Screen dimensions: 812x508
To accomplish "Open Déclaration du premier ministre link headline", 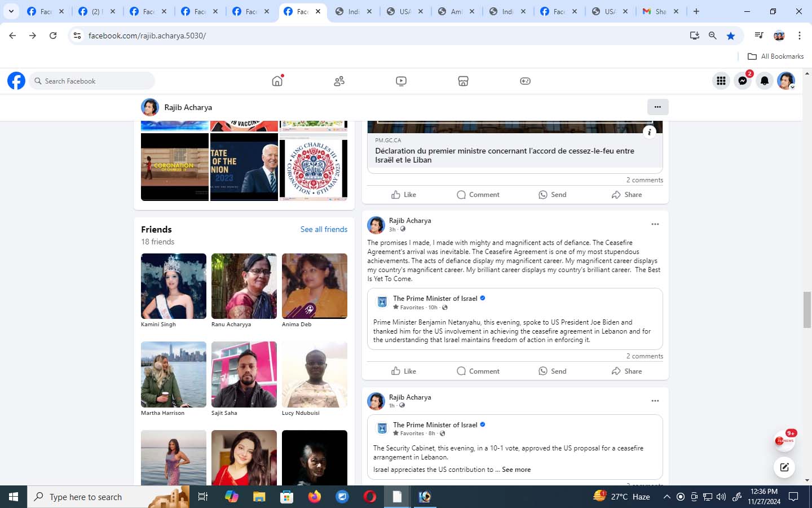I will point(505,155).
